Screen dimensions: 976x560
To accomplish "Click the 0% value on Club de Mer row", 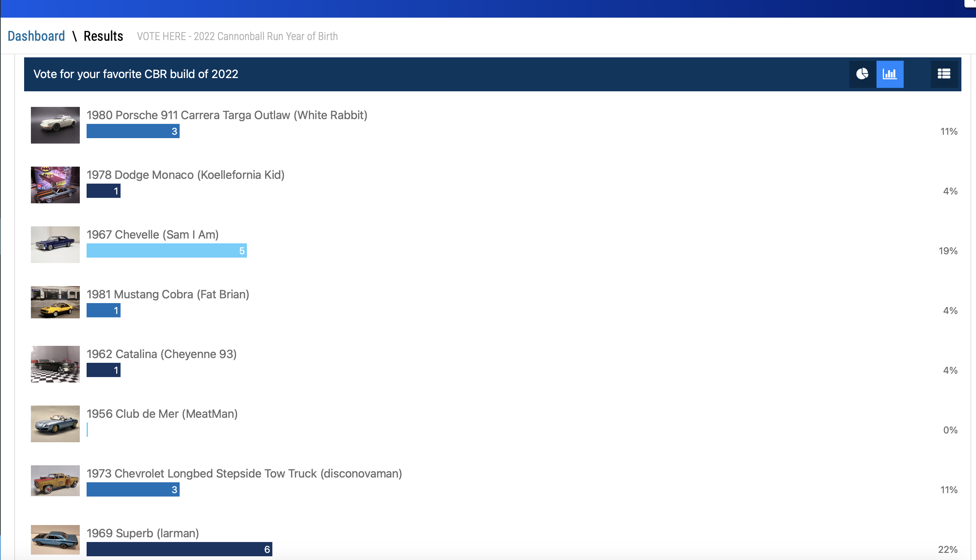I will tap(950, 430).
